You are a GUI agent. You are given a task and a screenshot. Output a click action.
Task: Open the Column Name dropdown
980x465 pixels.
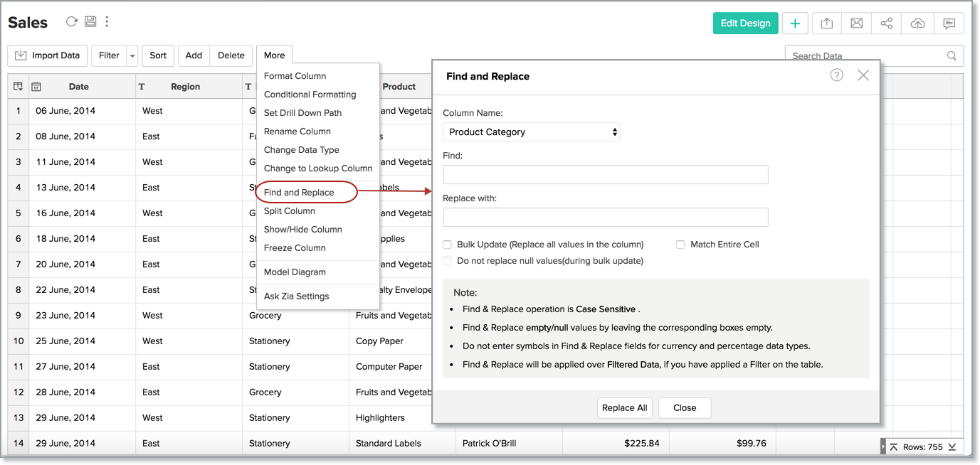(x=532, y=132)
